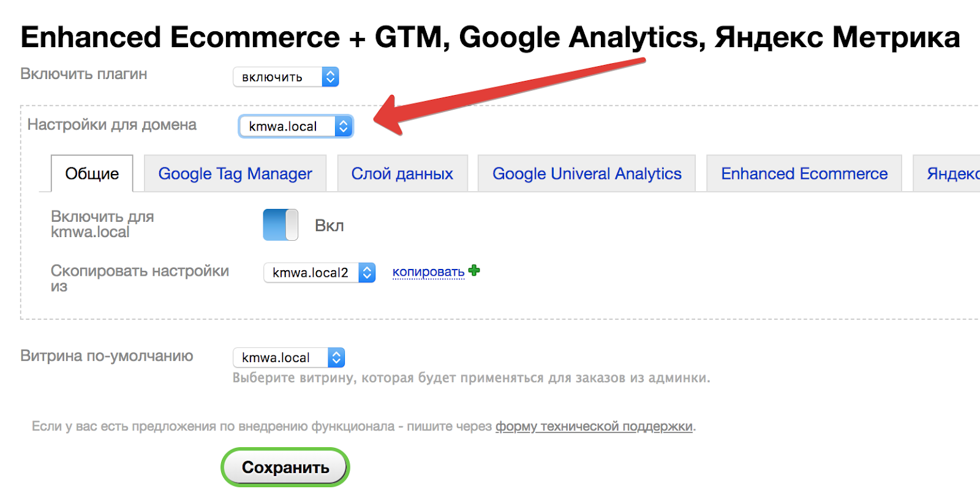The image size is (980, 492).
Task: Click the 'Вкл' toggle label
Action: click(329, 226)
